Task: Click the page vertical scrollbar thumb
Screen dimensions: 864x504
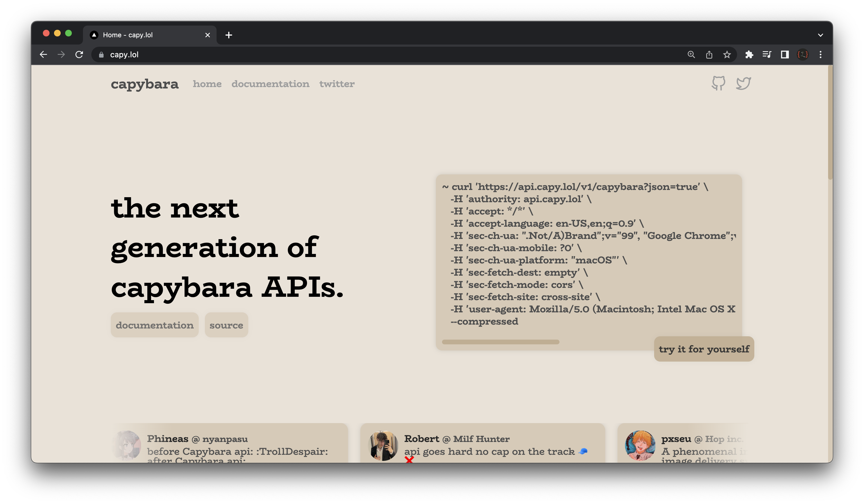Action: [830, 122]
